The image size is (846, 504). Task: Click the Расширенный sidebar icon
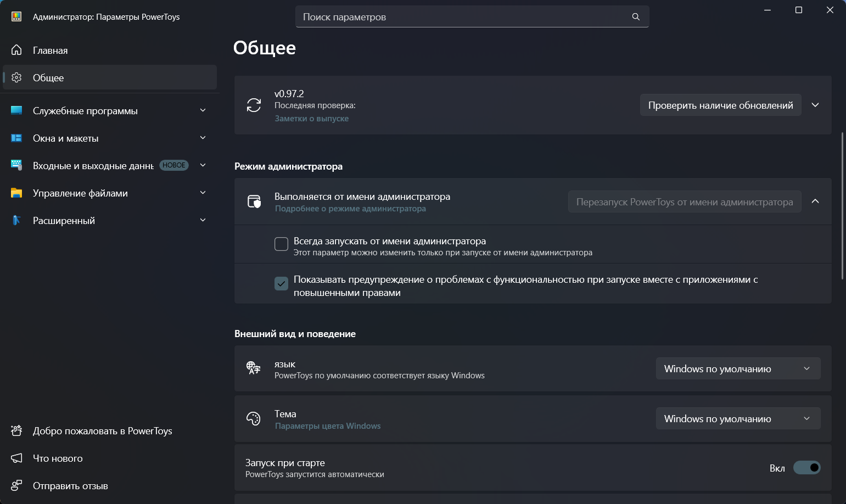click(x=16, y=220)
